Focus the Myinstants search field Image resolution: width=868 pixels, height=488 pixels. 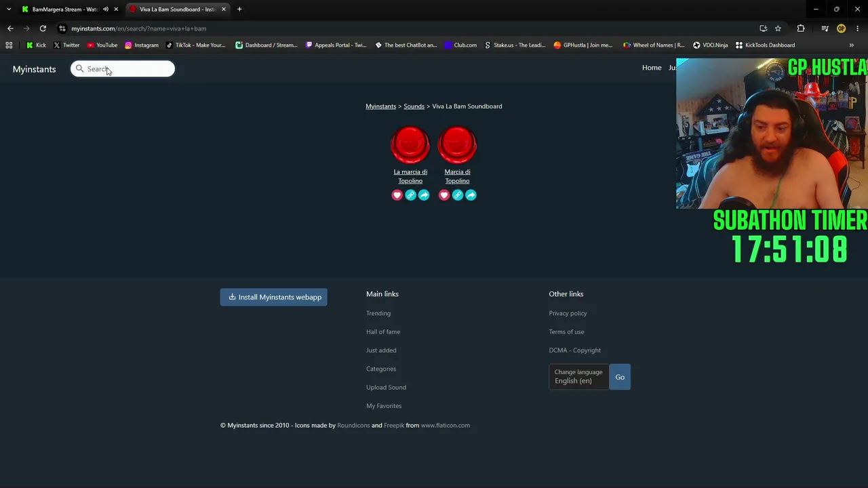[x=123, y=68]
